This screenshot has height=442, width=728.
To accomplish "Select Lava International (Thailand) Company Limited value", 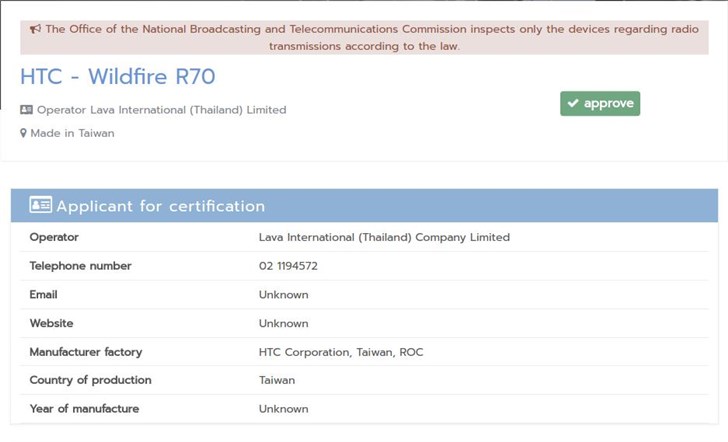I will [384, 237].
